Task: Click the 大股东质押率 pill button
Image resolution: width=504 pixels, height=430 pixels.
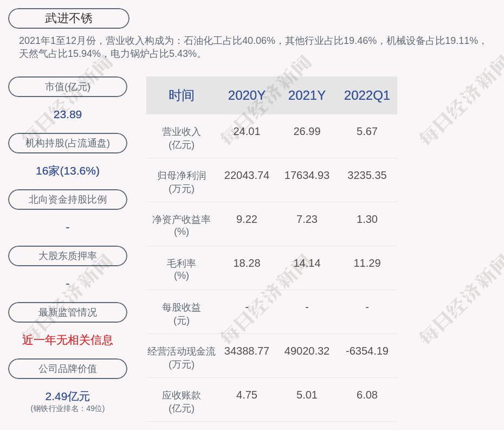Action: click(68, 256)
